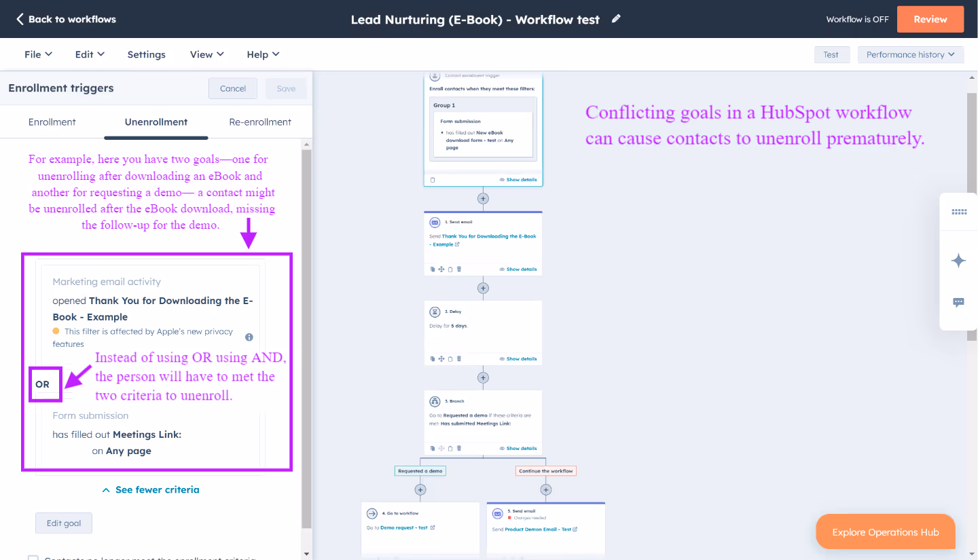
Task: Click the Workflow is OFF status toggle
Action: (857, 19)
